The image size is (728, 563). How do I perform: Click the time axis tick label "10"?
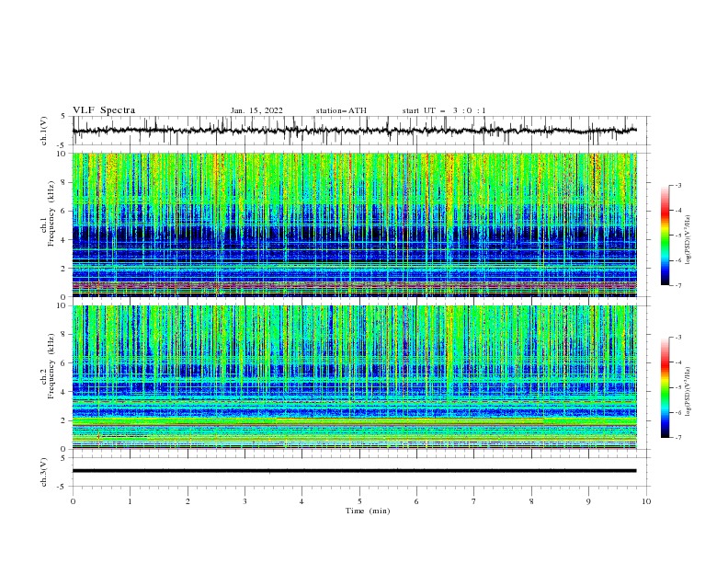pyautogui.click(x=646, y=501)
